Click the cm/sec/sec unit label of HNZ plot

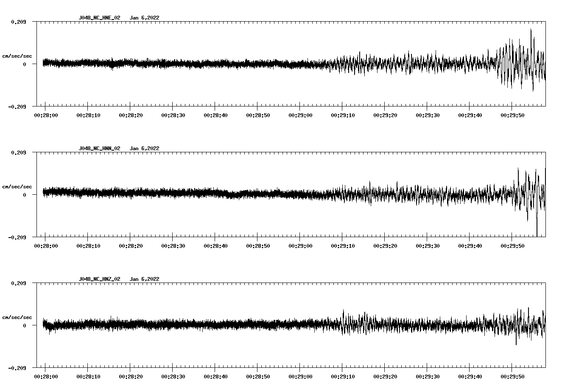17,317
